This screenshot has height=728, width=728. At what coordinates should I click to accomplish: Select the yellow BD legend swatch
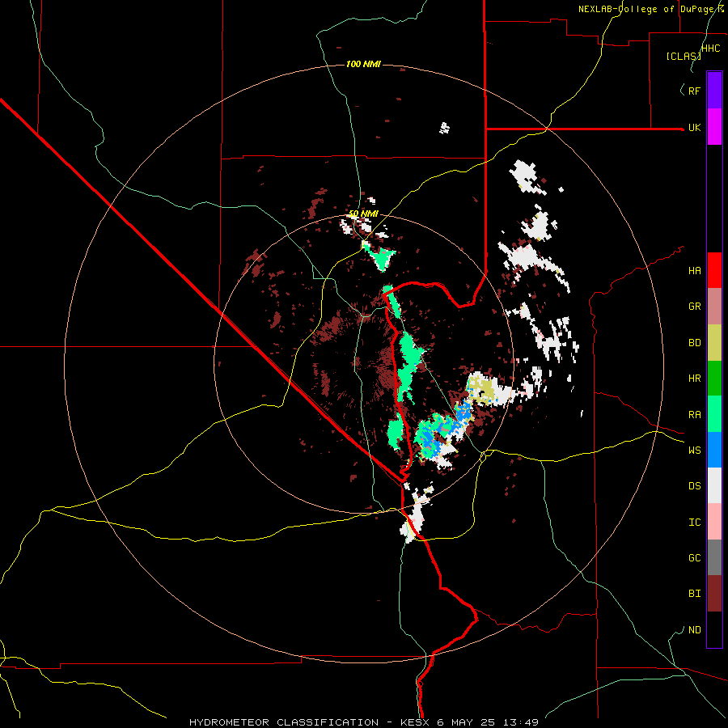pos(714,343)
